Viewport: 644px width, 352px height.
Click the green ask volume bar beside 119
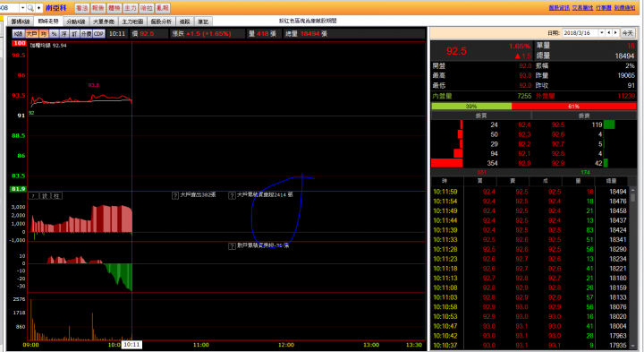point(609,124)
